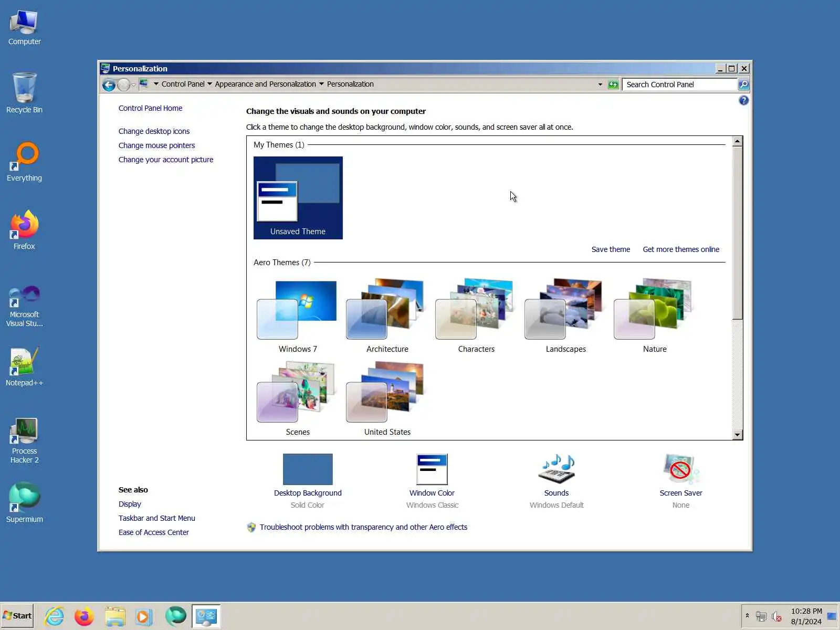Open the Sounds settings icon
Viewport: 840px width, 630px height.
click(x=556, y=469)
